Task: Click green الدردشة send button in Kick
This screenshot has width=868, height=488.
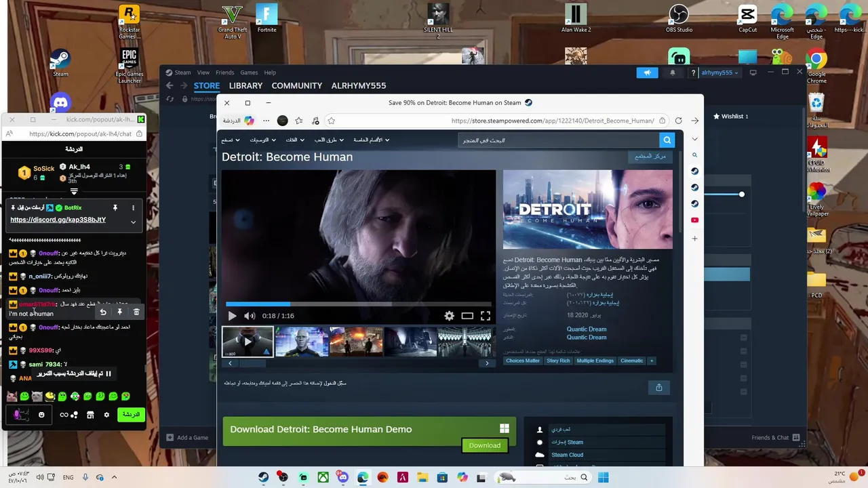Action: pos(131,415)
